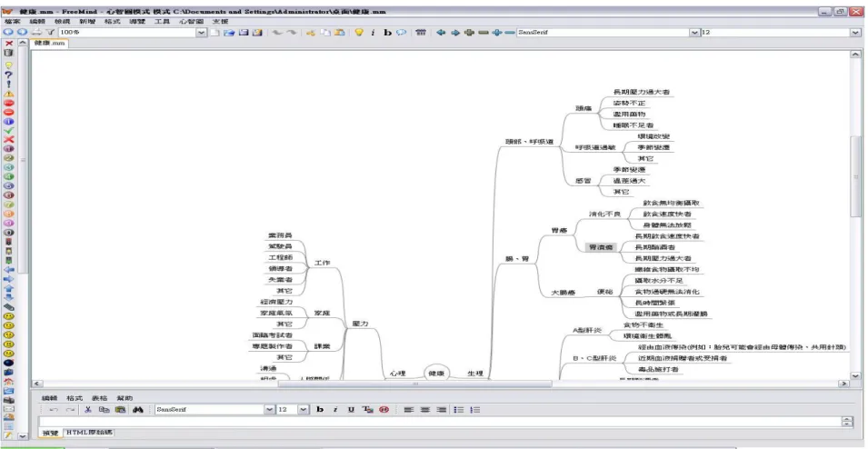This screenshot has width=868, height=449.
Task: Click the horizontal scrollbar thumb of the map
Action: tap(414, 384)
